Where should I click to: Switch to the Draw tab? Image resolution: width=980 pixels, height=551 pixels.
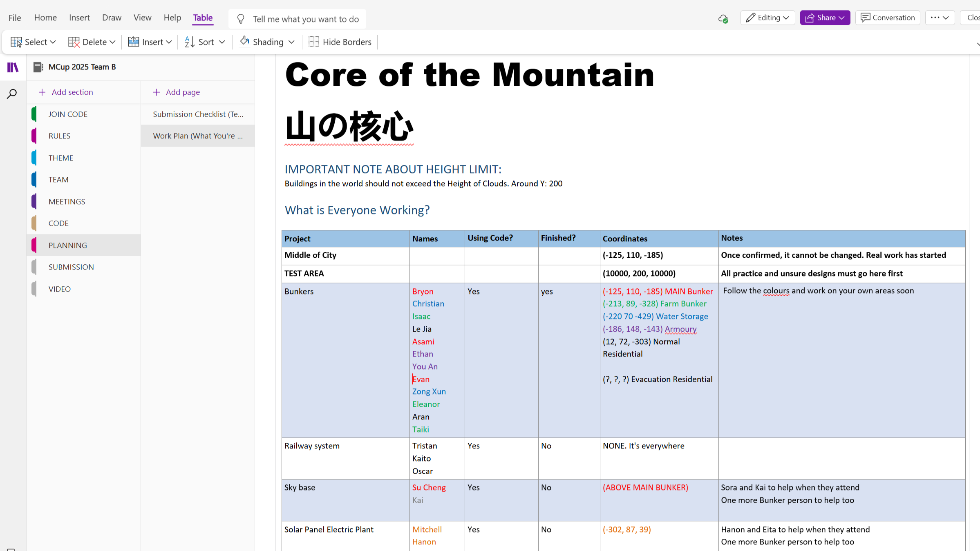click(112, 18)
